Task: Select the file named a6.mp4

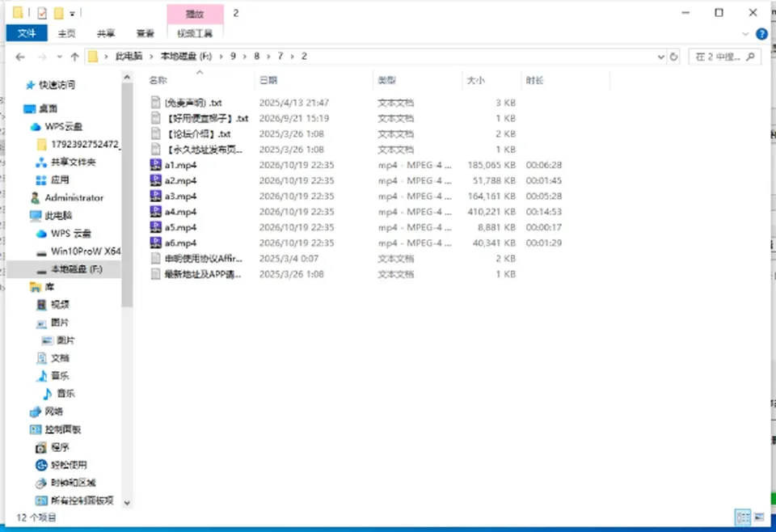Action: 180,243
